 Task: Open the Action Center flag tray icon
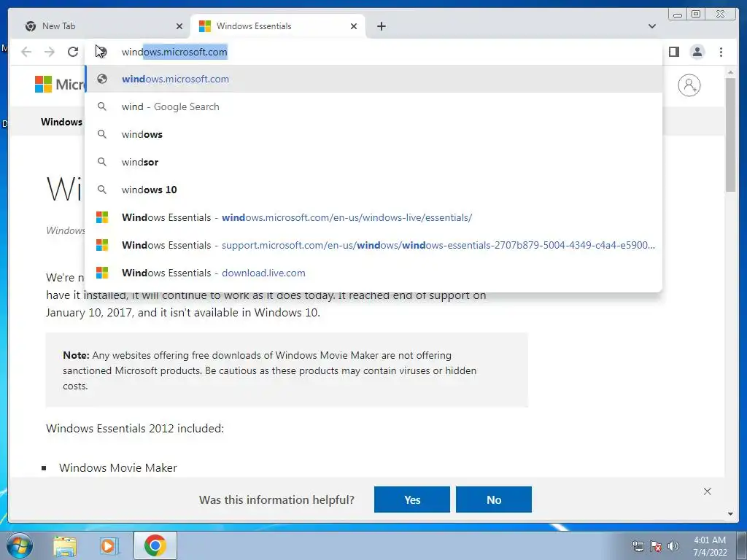click(656, 546)
